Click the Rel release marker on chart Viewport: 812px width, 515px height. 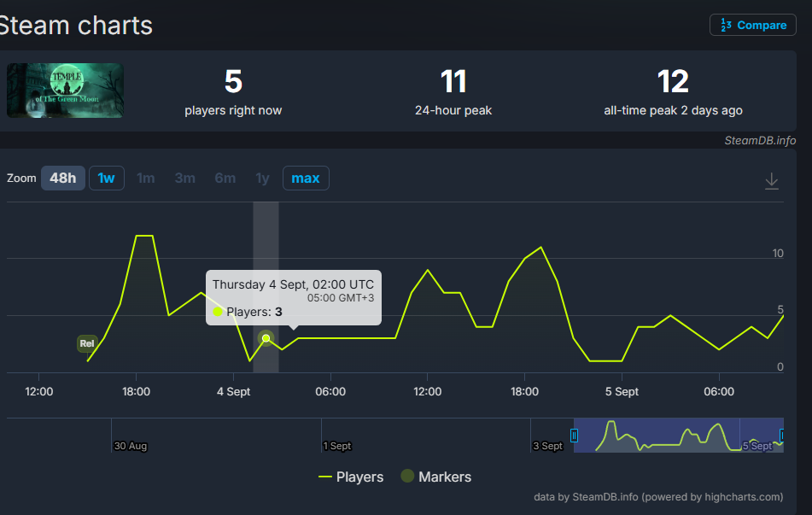(87, 343)
